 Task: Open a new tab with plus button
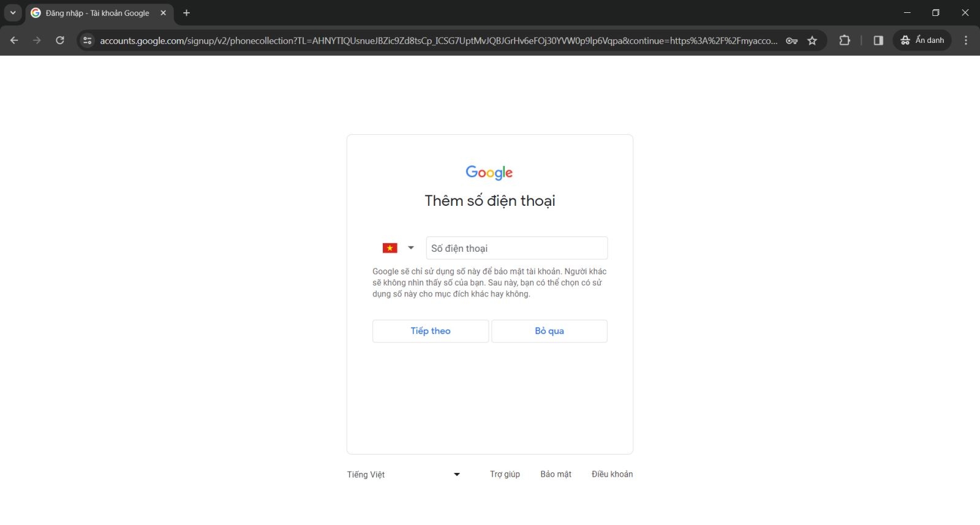pos(187,13)
